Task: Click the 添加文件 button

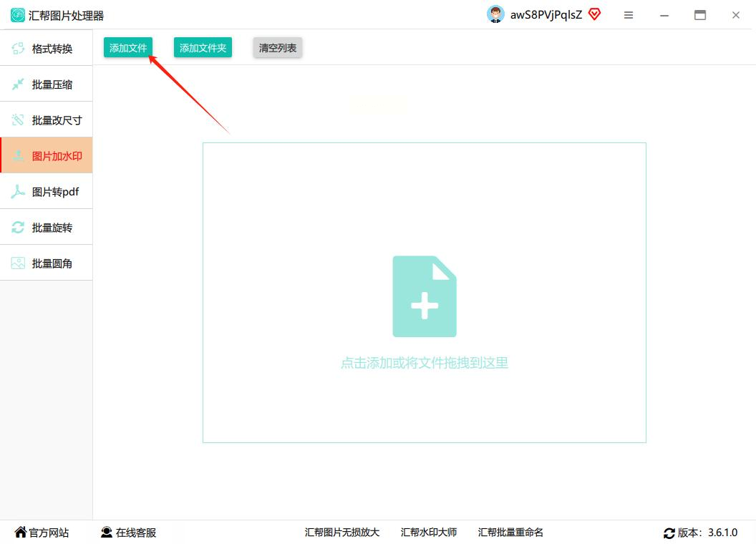Action: 128,48
